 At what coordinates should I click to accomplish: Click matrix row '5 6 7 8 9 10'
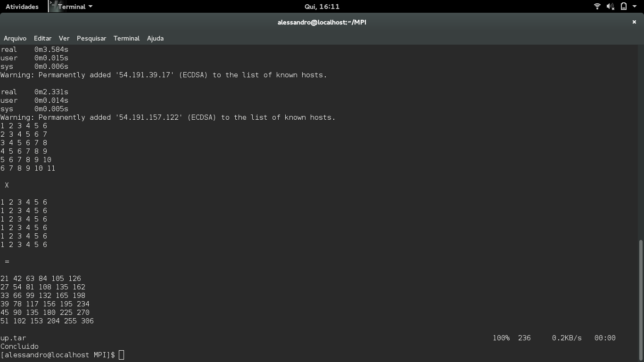coord(26,160)
